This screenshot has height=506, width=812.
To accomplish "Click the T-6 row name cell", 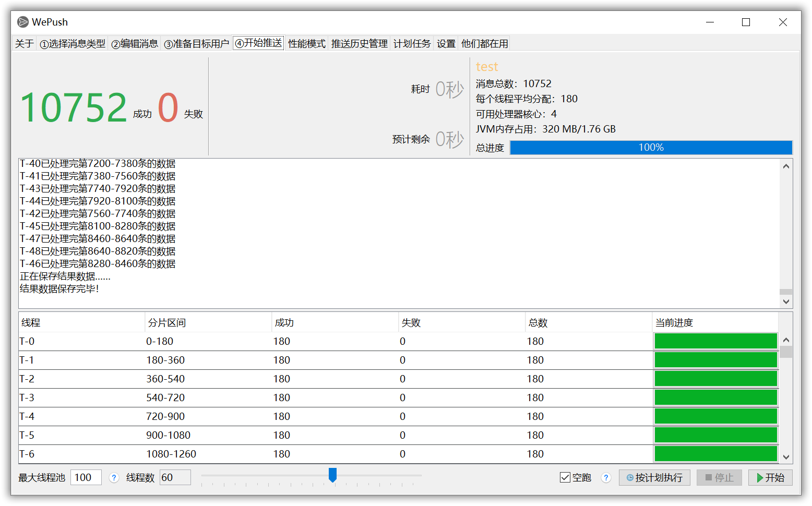I will tap(81, 454).
